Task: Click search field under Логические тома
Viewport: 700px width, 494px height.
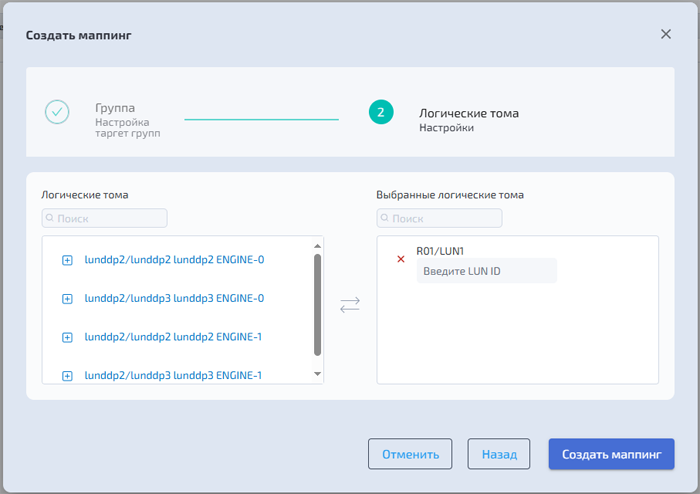Action: [104, 218]
